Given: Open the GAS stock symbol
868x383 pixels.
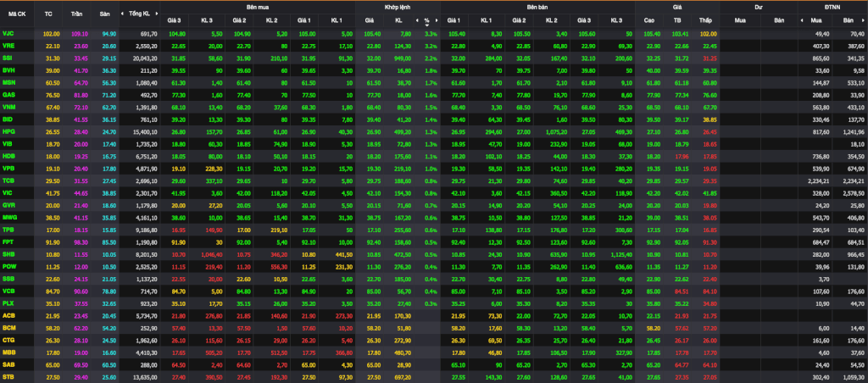Looking at the screenshot, I should pyautogui.click(x=8, y=95).
